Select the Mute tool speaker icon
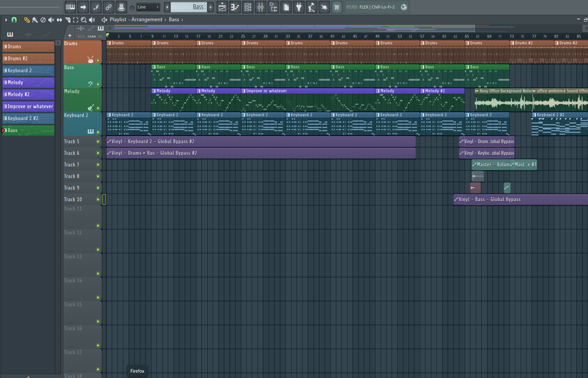588x378 pixels. coord(51,20)
